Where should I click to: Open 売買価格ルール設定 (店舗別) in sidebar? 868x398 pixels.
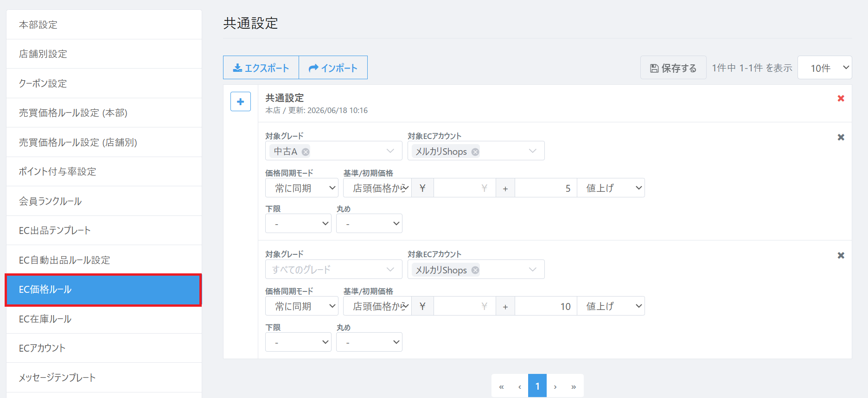(x=104, y=142)
